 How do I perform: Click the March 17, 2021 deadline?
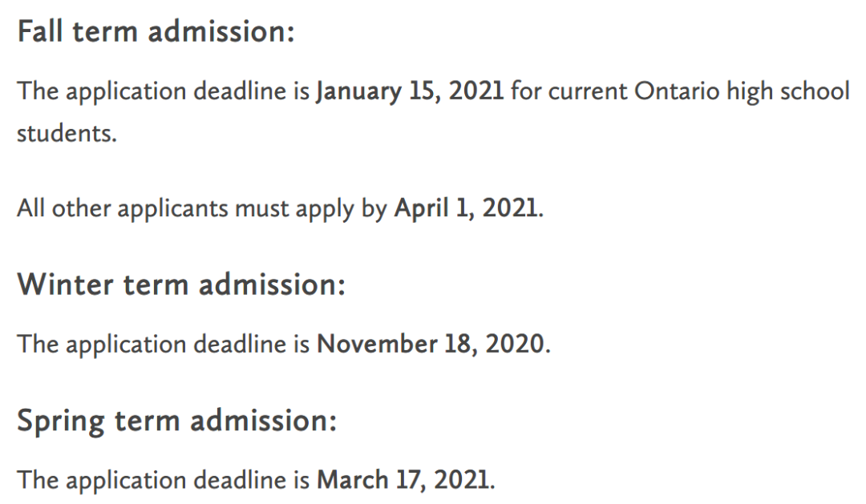pyautogui.click(x=403, y=480)
